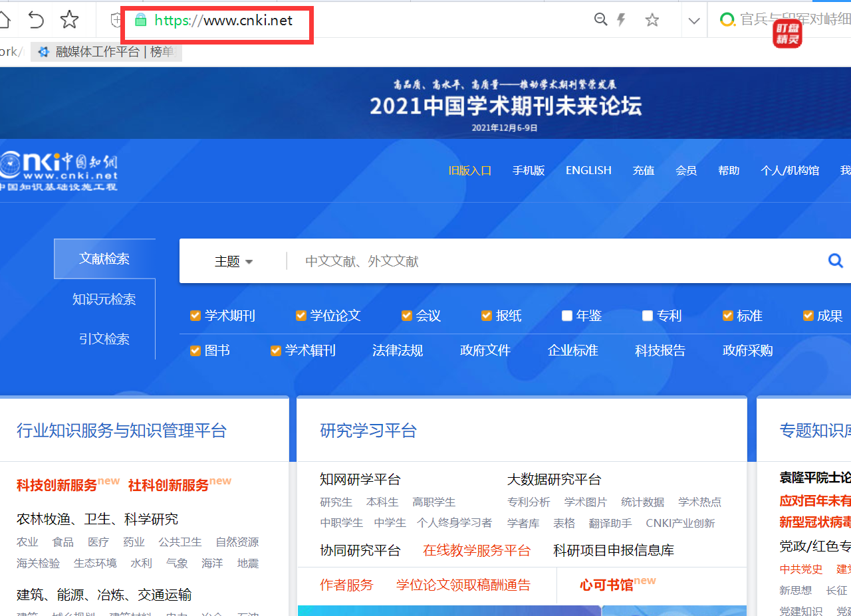The image size is (851, 616).
Task: Open 心可书馆 link
Action: (x=606, y=585)
